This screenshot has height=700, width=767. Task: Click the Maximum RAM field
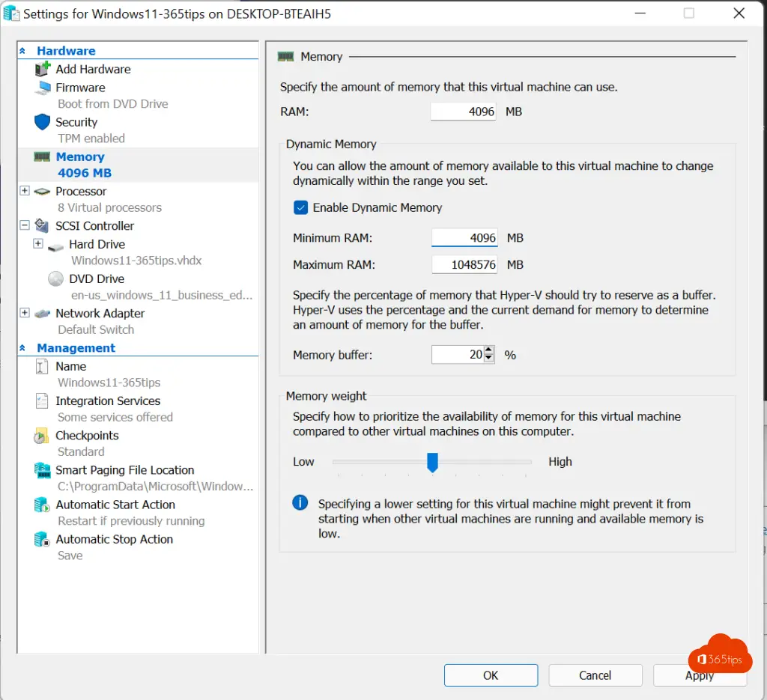click(464, 265)
